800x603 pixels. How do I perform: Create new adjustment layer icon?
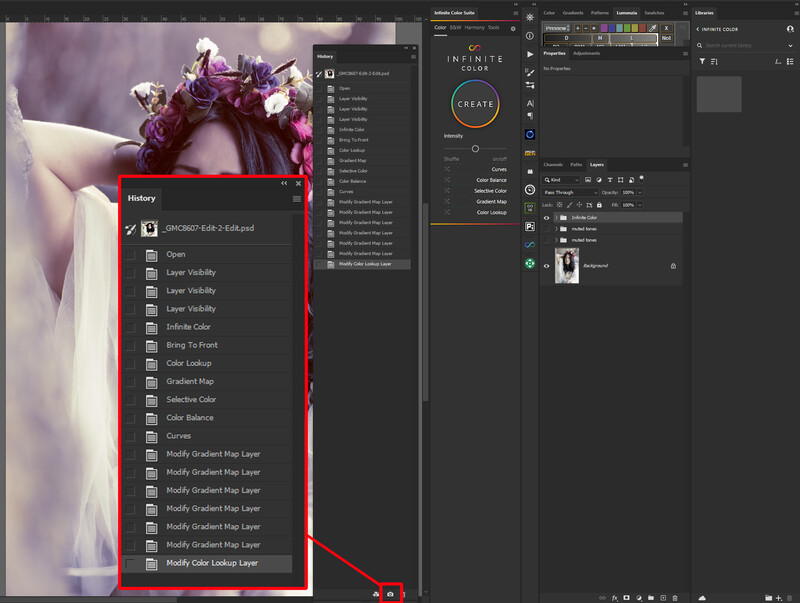(x=639, y=598)
